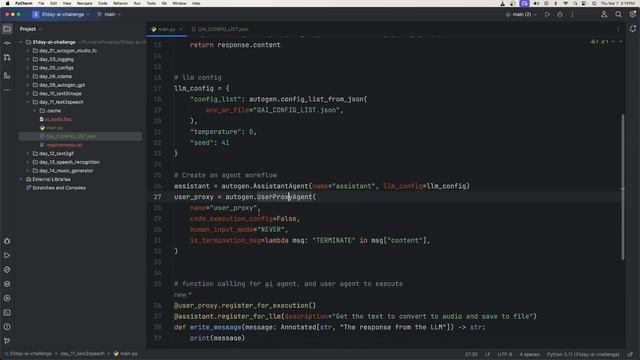
Task: Click the editor vertical scrollbar
Action: coord(622,187)
